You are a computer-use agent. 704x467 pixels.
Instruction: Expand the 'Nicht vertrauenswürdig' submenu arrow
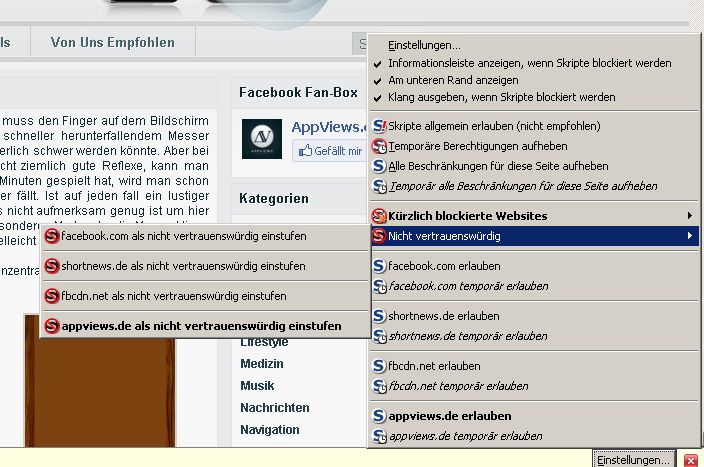(x=690, y=236)
